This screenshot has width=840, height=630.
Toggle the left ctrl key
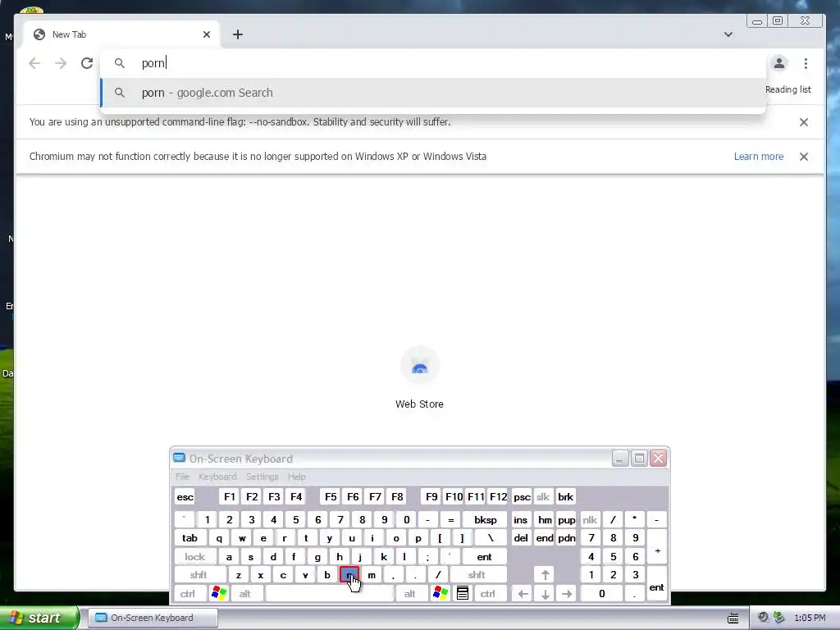(x=188, y=594)
